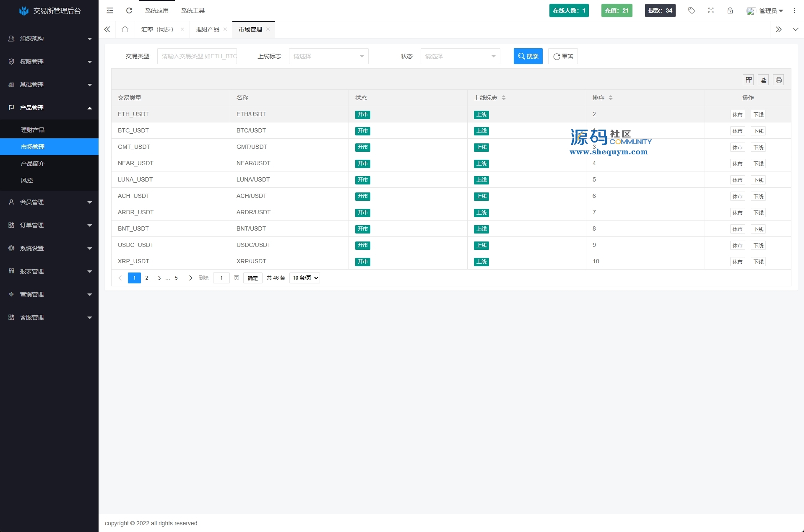Open the column filter icon in table toolbar
Image resolution: width=804 pixels, height=532 pixels.
pyautogui.click(x=749, y=80)
